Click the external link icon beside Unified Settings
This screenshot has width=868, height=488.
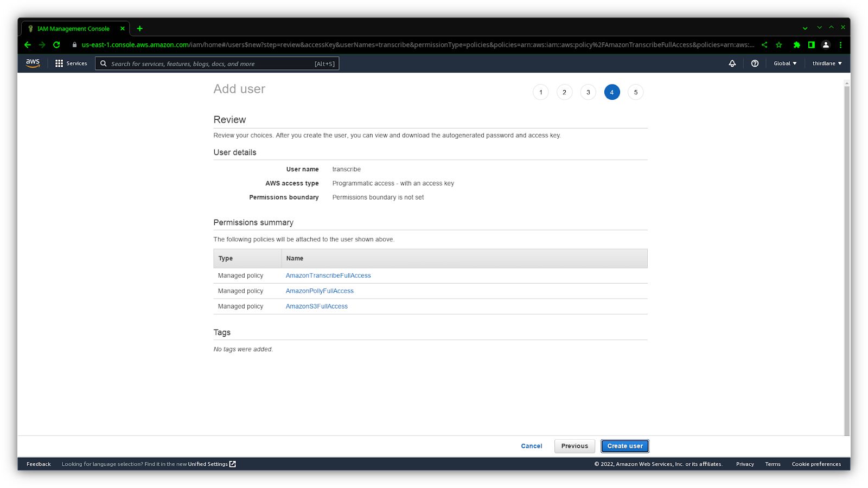233,464
